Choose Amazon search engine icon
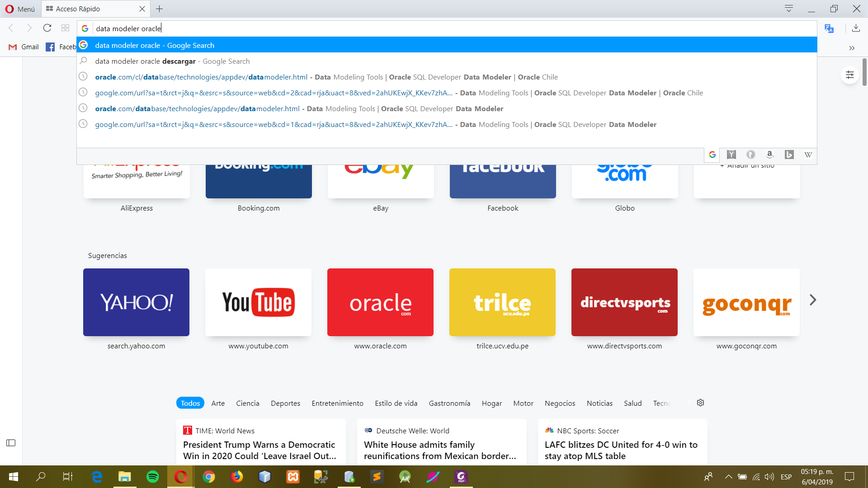This screenshot has height=488, width=868. point(770,155)
